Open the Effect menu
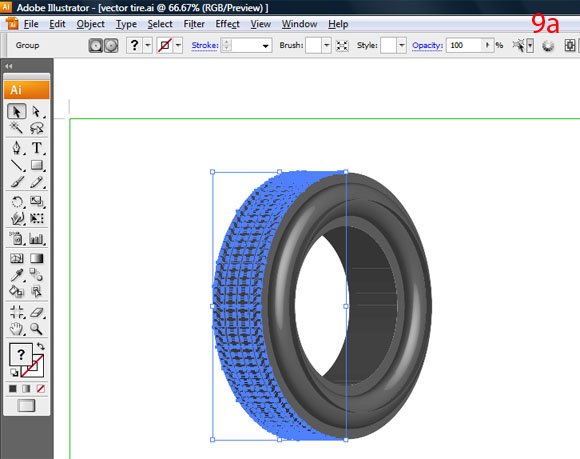Screen dimensions: 580x459 point(227,24)
